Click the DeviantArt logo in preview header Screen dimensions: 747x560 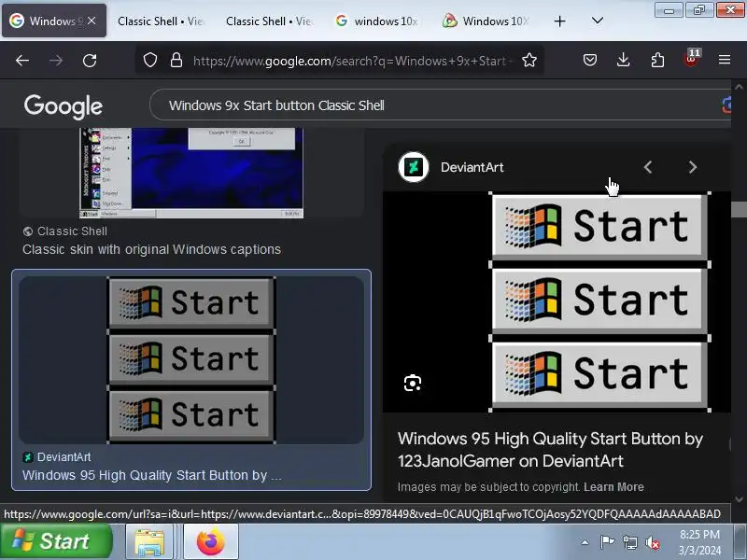[x=414, y=167]
